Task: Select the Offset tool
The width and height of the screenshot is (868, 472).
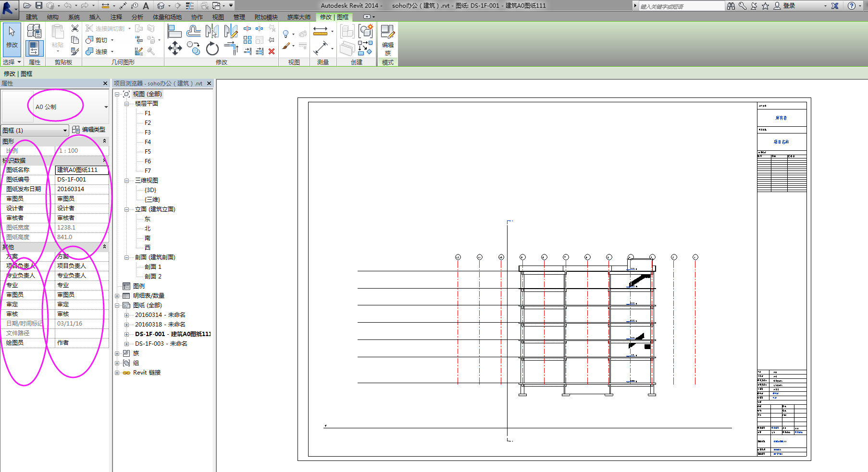Action: 193,32
